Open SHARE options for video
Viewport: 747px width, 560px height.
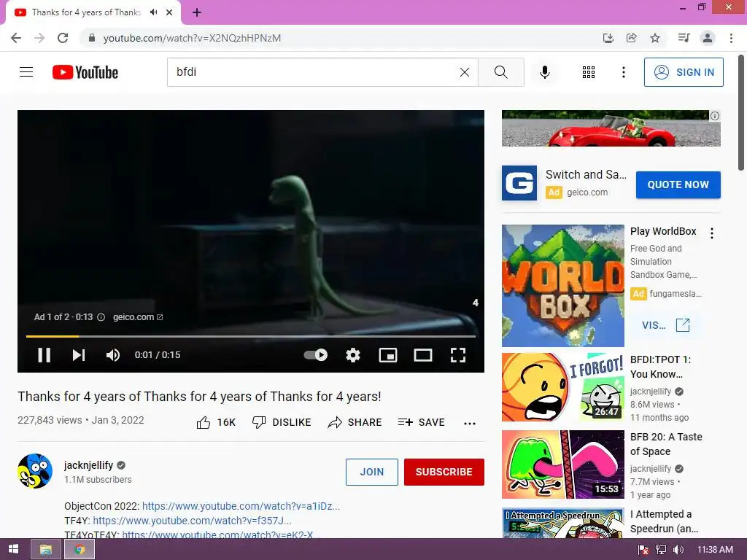pyautogui.click(x=355, y=422)
